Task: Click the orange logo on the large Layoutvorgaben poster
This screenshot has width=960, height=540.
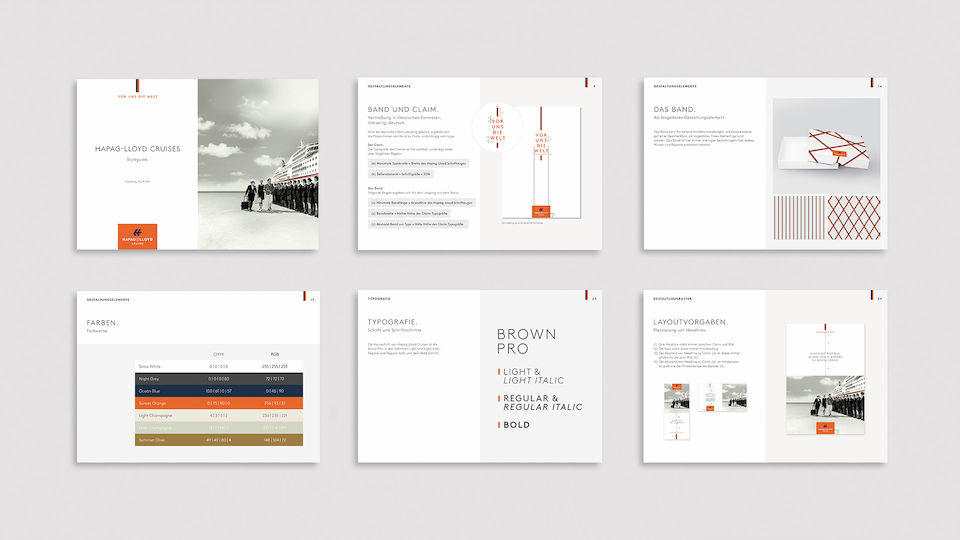Action: 825,428
